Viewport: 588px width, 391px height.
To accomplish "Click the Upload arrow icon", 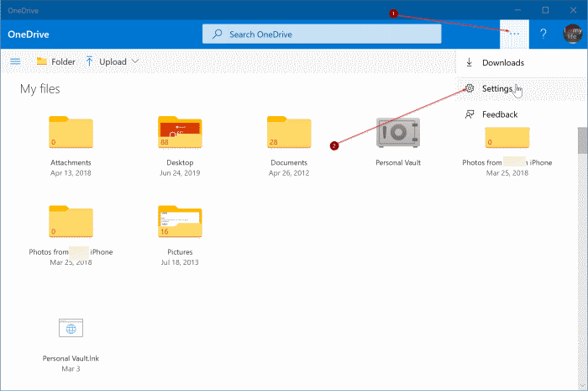I will [x=89, y=61].
